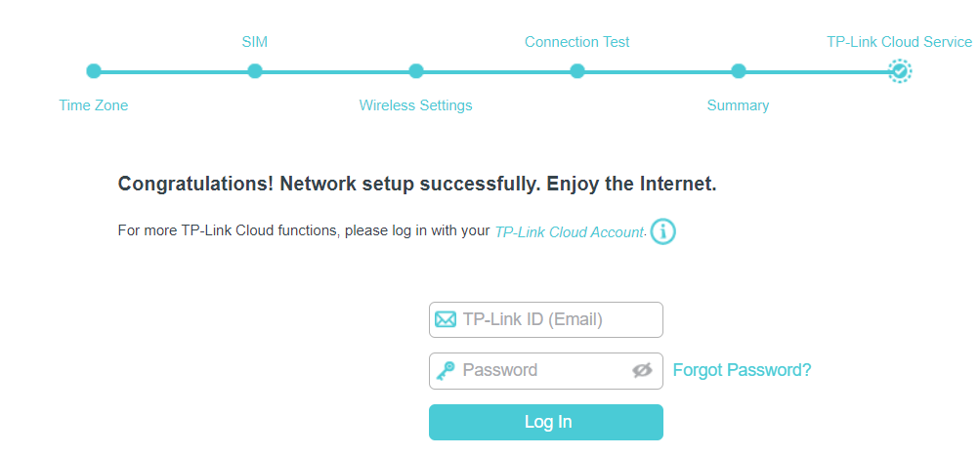The width and height of the screenshot is (980, 456).
Task: Click the envelope icon in email field
Action: (446, 319)
